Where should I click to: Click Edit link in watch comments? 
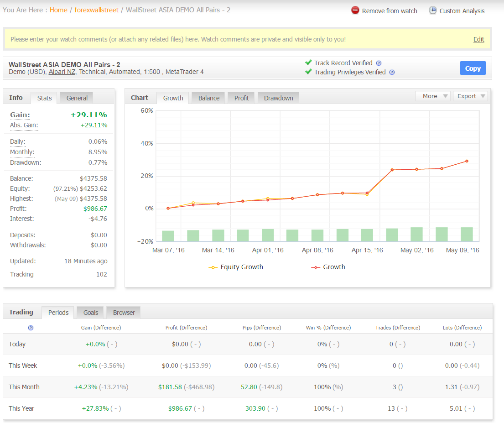coord(478,39)
